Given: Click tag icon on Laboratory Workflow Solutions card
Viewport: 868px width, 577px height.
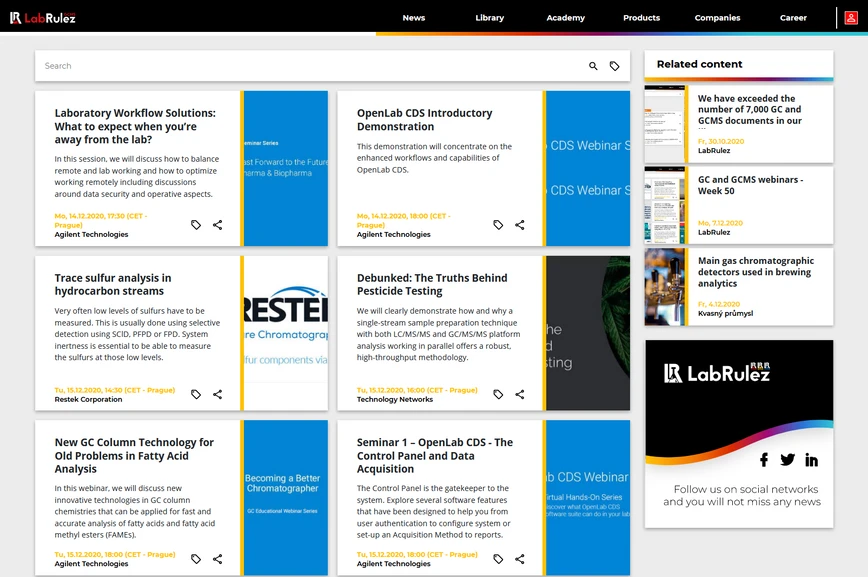Looking at the screenshot, I should click(196, 225).
